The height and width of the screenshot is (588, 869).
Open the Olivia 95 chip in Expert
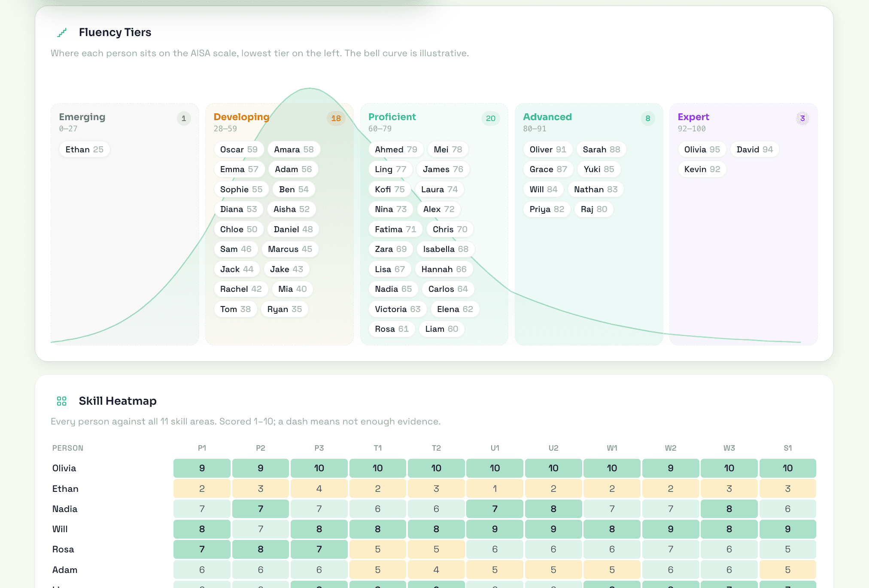point(702,149)
